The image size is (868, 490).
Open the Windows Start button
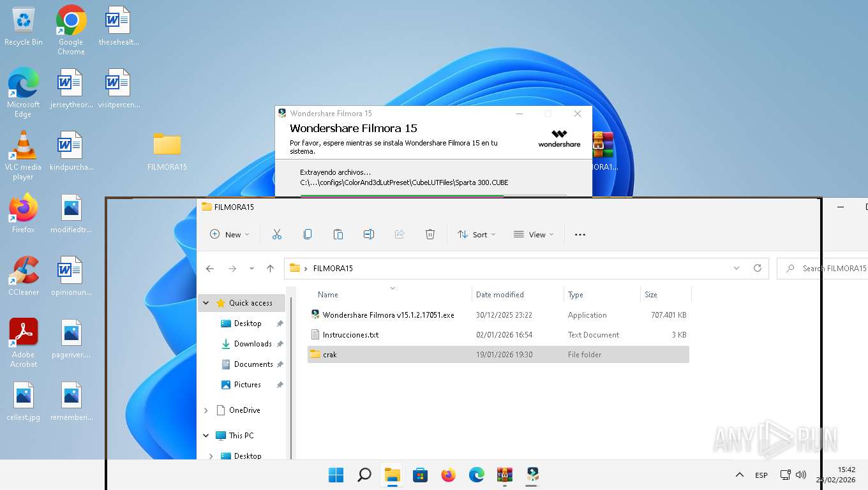[x=336, y=475]
